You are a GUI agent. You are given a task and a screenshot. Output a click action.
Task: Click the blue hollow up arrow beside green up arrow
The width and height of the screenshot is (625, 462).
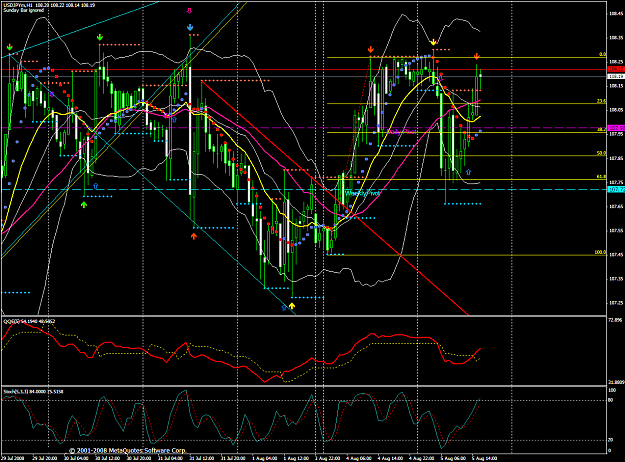96,186
